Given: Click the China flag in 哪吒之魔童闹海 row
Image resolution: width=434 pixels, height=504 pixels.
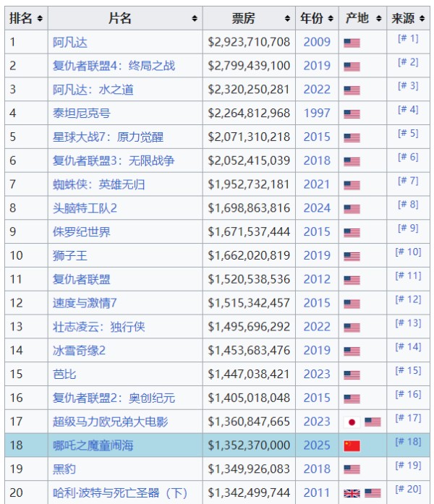Looking at the screenshot, I should click(352, 446).
